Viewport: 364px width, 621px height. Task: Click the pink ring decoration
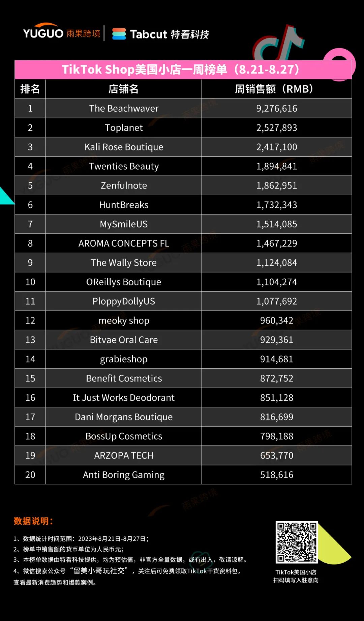click(340, 64)
